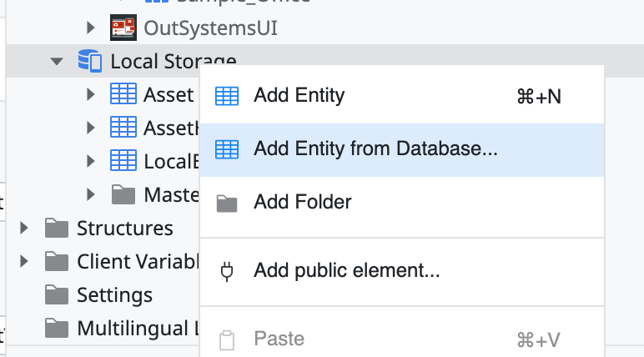Click the Asset entity table icon

(x=123, y=94)
